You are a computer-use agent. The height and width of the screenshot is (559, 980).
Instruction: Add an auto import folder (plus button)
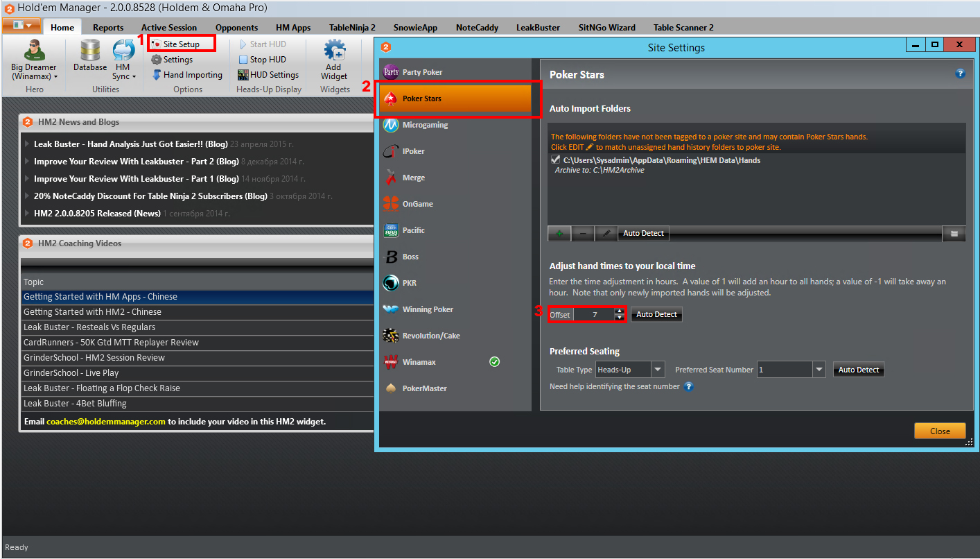pyautogui.click(x=559, y=234)
